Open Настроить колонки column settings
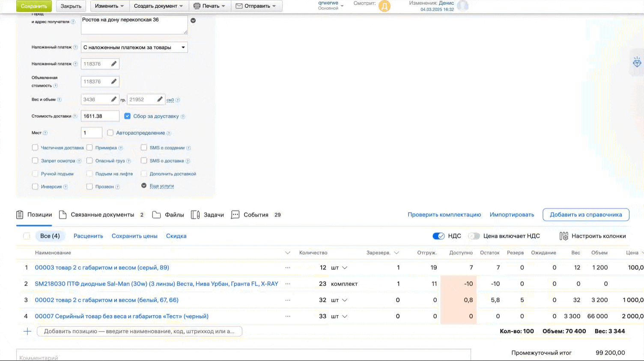Screen dimensions: 644x361 (593, 236)
